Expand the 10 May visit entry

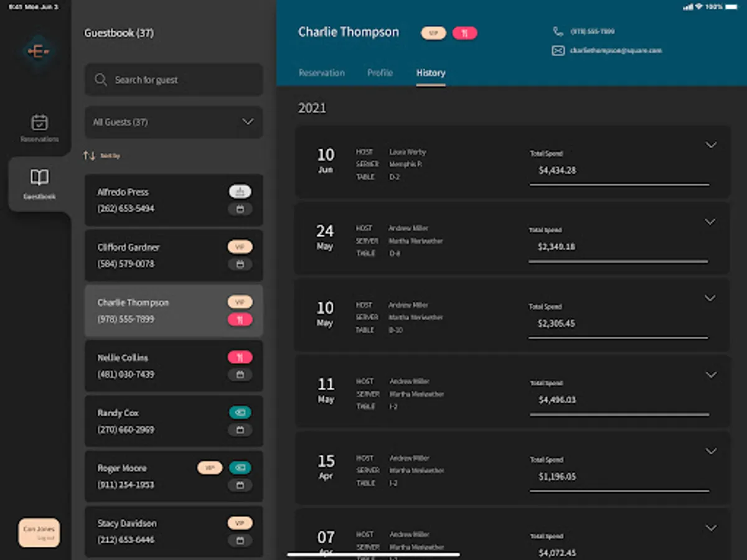[710, 298]
